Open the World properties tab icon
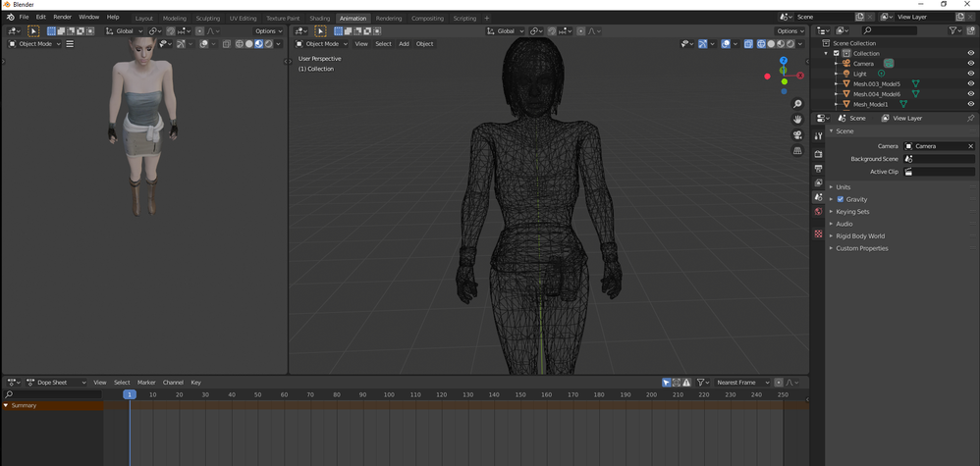980x466 pixels. point(818,211)
